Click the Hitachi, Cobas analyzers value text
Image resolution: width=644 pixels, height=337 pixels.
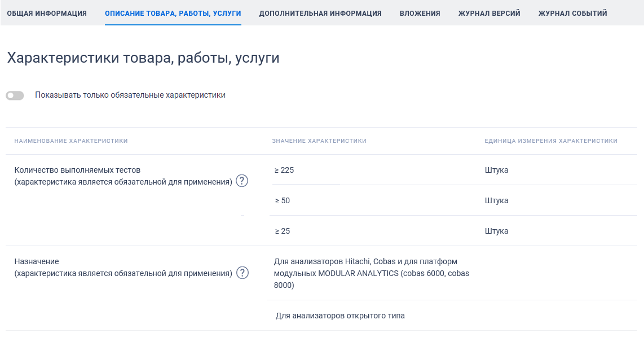[371, 273]
